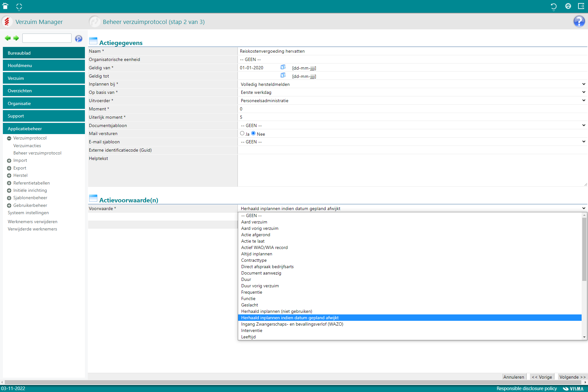Click the search icon beside sidebar search box
The image size is (588, 392).
click(79, 39)
